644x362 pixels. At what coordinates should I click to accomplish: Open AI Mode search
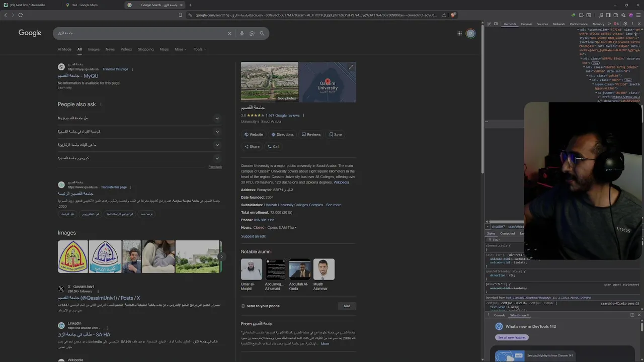tap(64, 49)
